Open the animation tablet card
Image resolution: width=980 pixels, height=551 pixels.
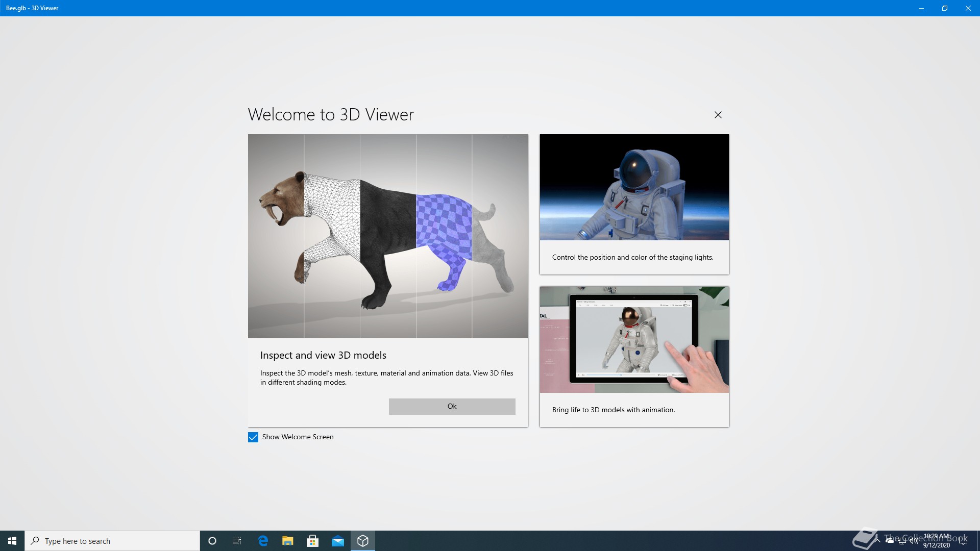[x=634, y=357]
